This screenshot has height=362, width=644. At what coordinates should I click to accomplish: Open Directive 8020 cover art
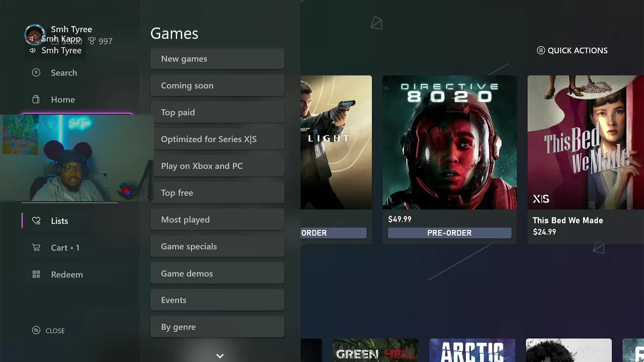[x=449, y=142]
